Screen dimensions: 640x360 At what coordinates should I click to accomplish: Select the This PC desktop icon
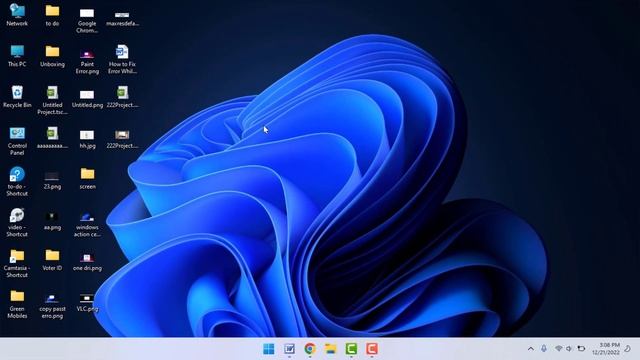pyautogui.click(x=17, y=56)
